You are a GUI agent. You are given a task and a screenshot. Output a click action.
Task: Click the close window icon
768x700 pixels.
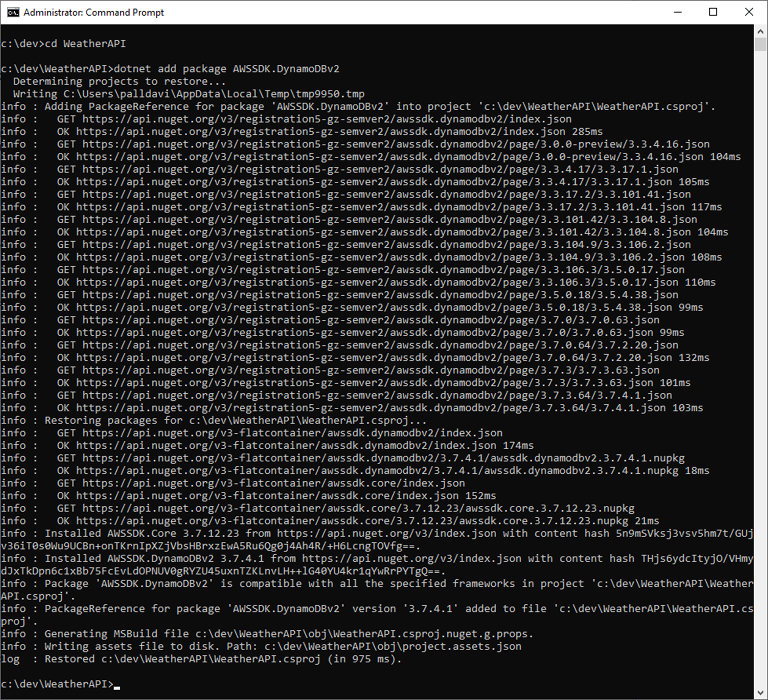click(751, 12)
